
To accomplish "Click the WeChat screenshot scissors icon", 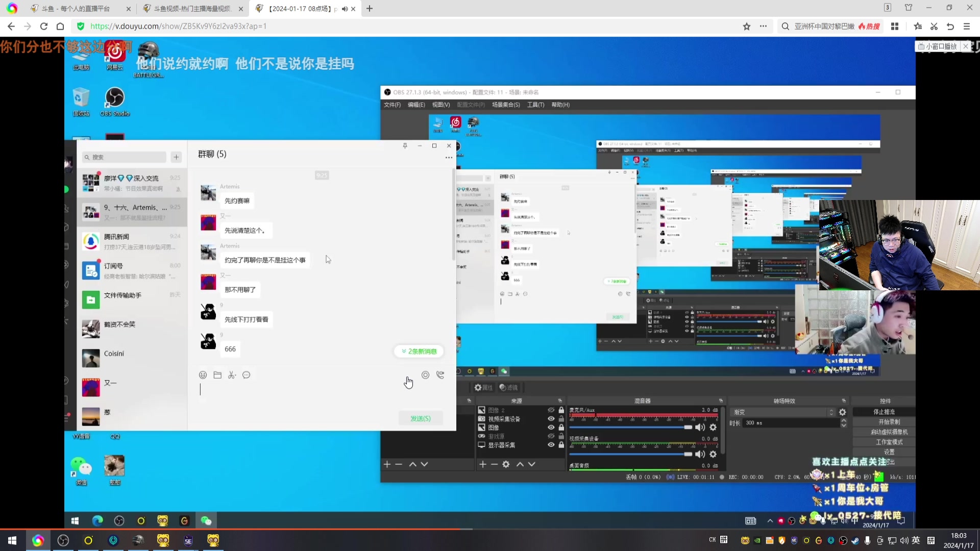I will pyautogui.click(x=232, y=375).
